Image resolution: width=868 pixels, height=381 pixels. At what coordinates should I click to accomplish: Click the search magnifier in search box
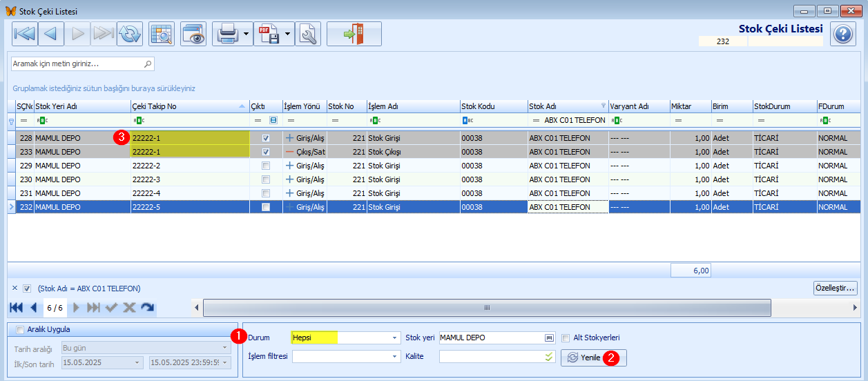147,63
